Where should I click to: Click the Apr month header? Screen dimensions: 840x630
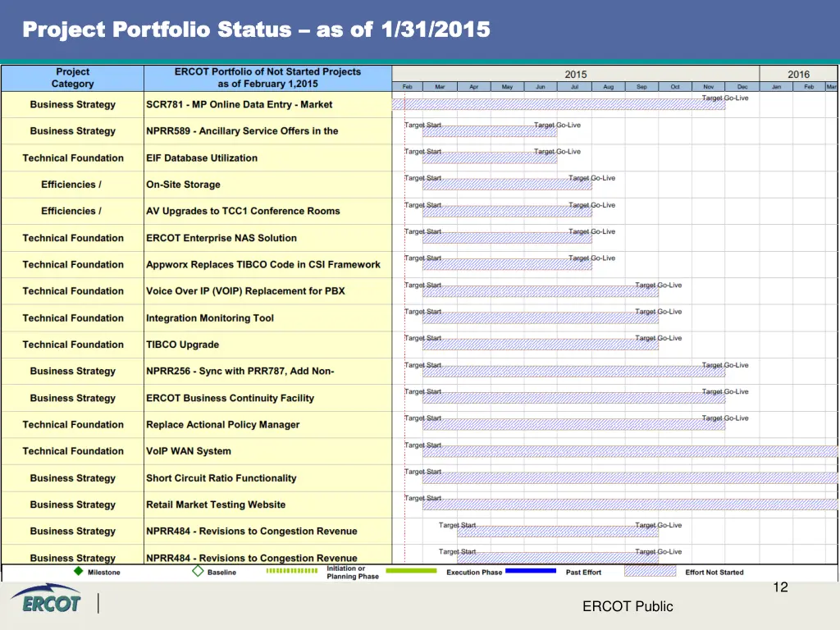473,86
